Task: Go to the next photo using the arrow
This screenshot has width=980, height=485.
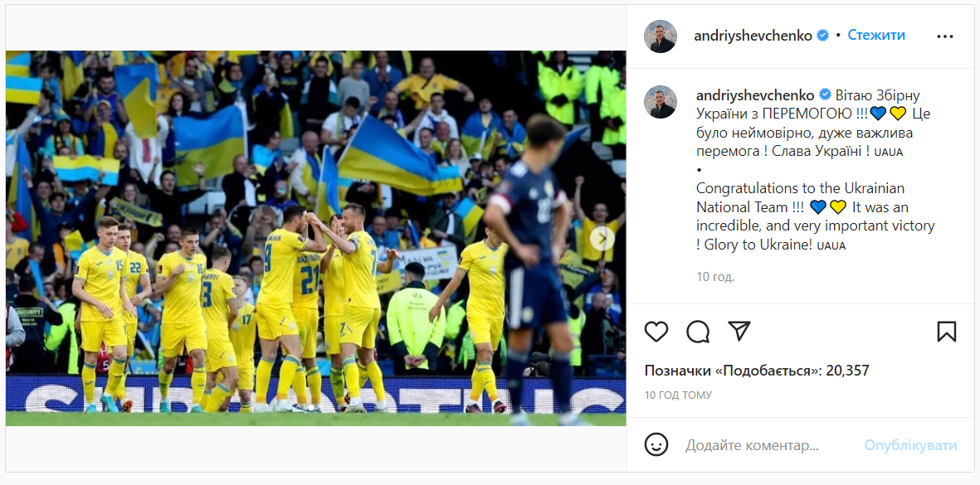Action: click(602, 238)
